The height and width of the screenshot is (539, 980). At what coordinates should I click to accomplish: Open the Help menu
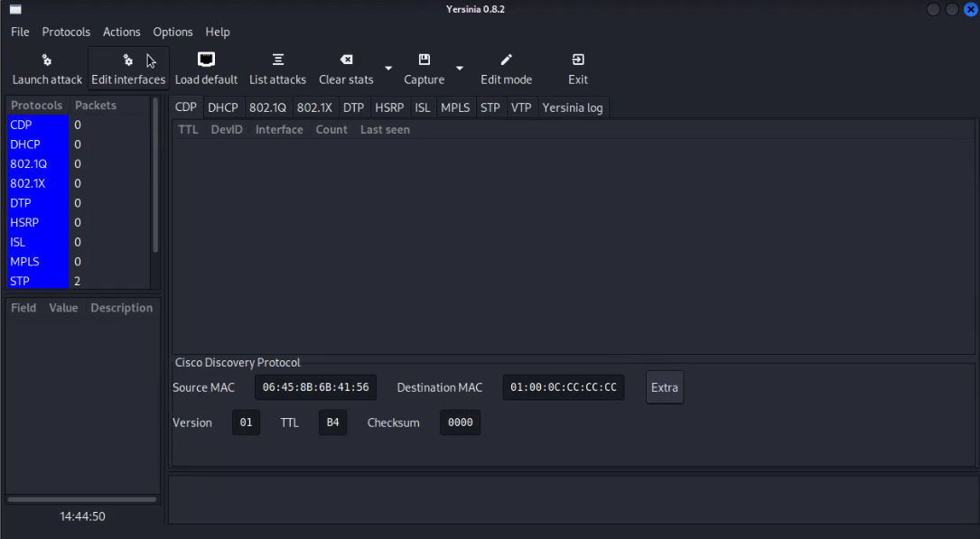pyautogui.click(x=218, y=32)
